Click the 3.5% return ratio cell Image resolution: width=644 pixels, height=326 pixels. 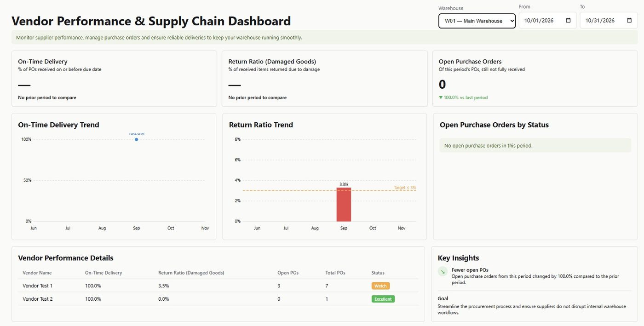(x=163, y=286)
